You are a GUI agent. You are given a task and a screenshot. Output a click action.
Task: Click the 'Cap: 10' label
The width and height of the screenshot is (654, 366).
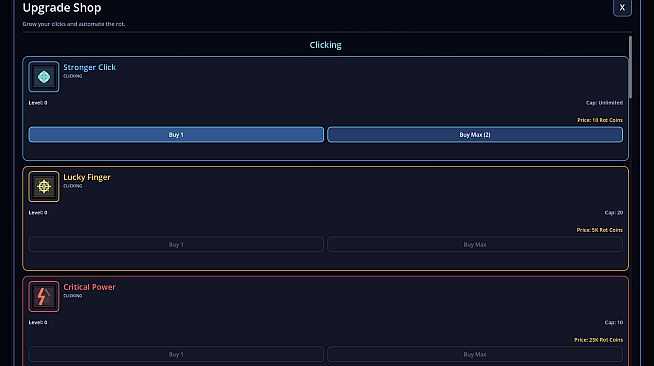(614, 322)
